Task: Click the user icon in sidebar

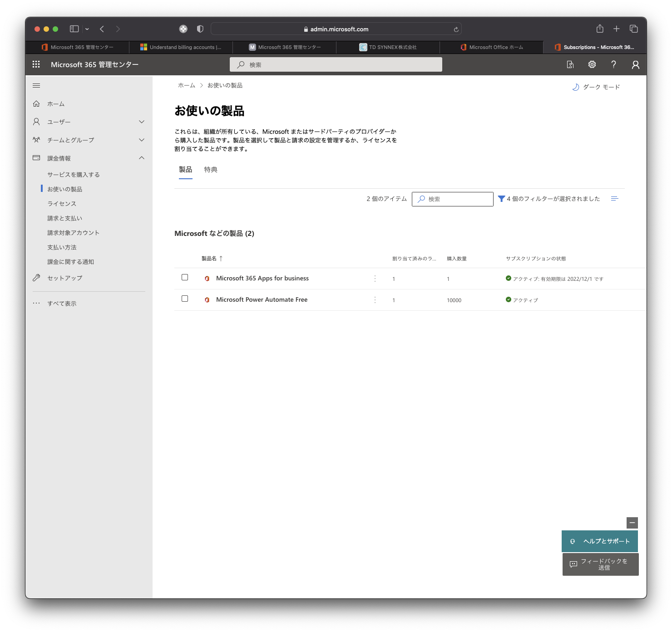Action: point(36,122)
